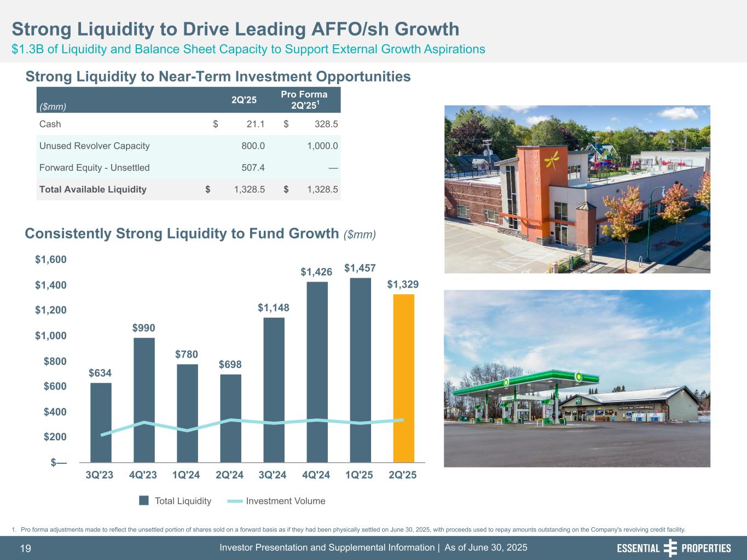Click the $1.3B of Liquidity subtitle
The width and height of the screenshot is (747, 560).
click(x=248, y=49)
